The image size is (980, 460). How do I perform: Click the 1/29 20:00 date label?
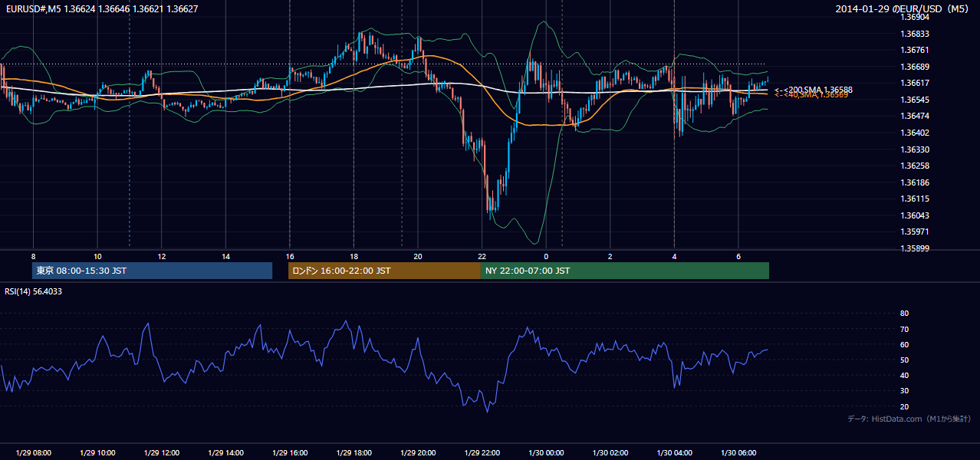point(418,453)
